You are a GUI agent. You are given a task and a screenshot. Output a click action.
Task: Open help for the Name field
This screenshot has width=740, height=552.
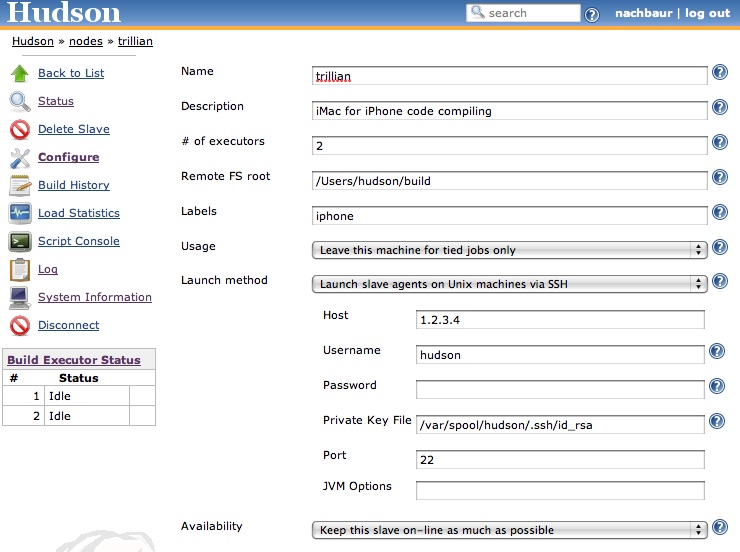click(720, 72)
